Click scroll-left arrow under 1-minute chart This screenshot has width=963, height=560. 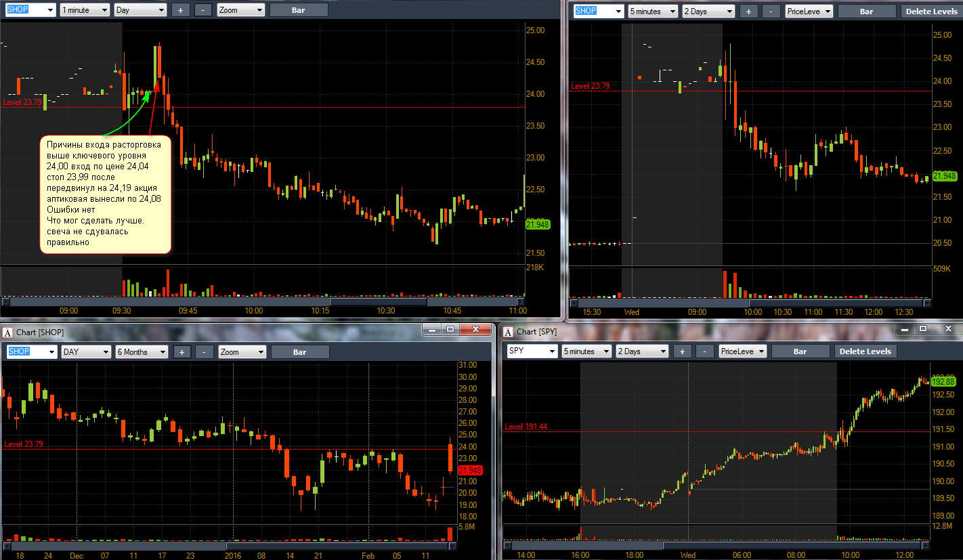(5, 301)
